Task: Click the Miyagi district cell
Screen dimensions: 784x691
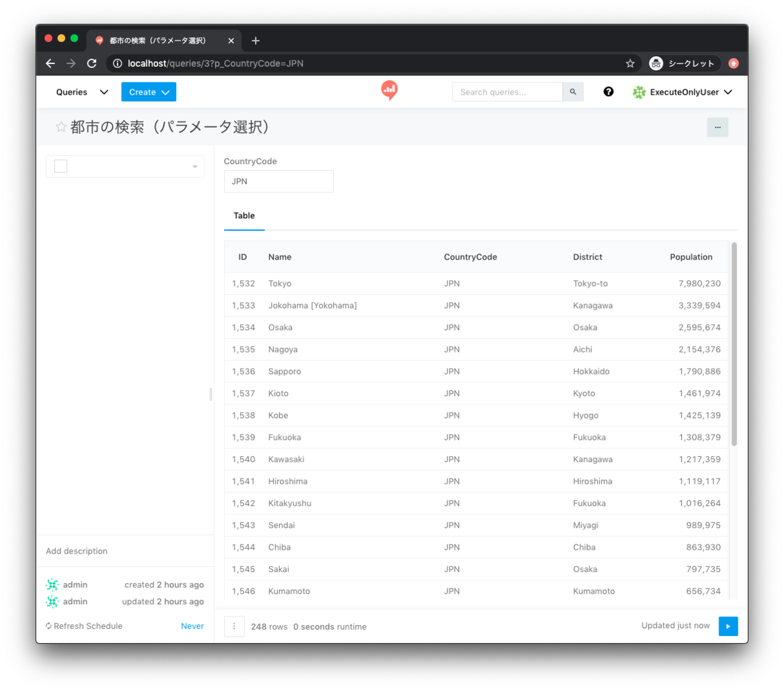Action: click(x=585, y=526)
